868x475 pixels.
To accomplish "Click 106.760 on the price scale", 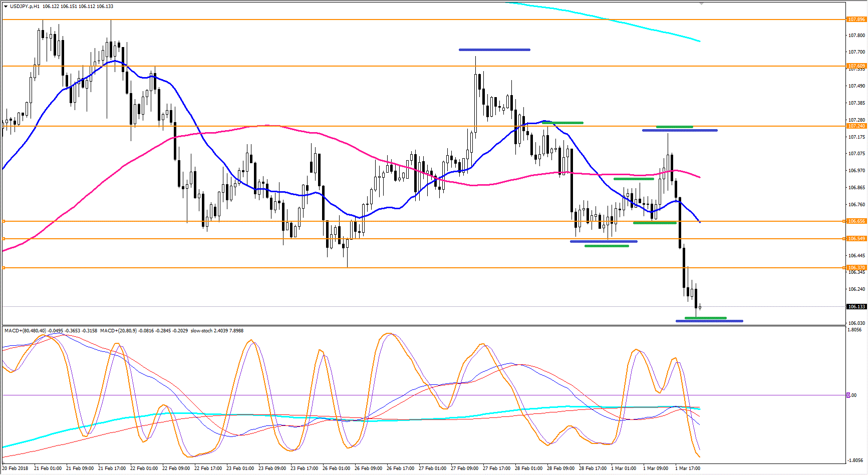I will [856, 205].
